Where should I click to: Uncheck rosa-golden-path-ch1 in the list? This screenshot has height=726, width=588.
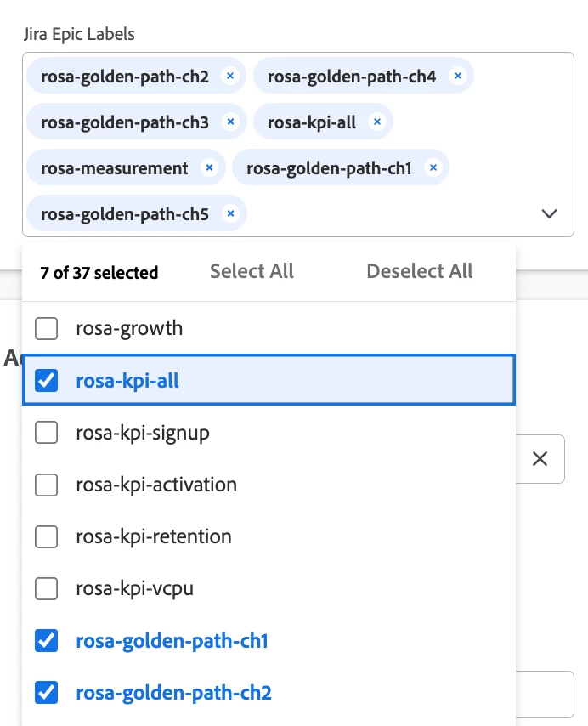click(47, 641)
